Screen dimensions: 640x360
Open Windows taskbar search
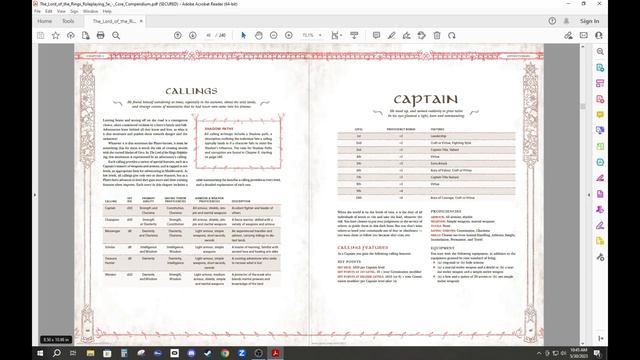[x=57, y=353]
